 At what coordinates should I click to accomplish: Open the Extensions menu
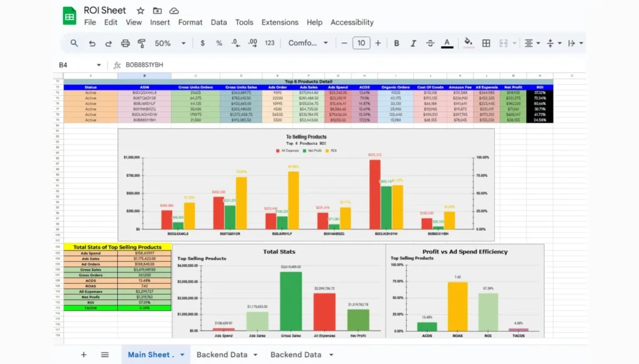click(x=280, y=22)
